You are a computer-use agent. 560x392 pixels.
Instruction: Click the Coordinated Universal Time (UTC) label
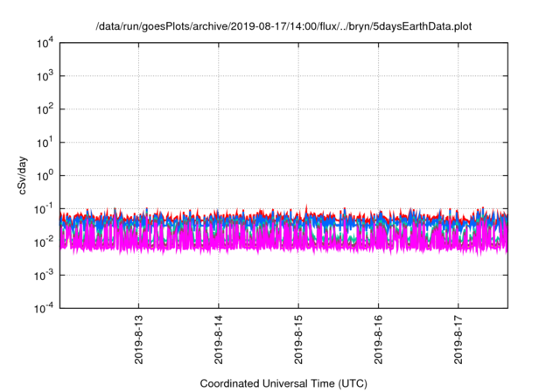click(283, 383)
